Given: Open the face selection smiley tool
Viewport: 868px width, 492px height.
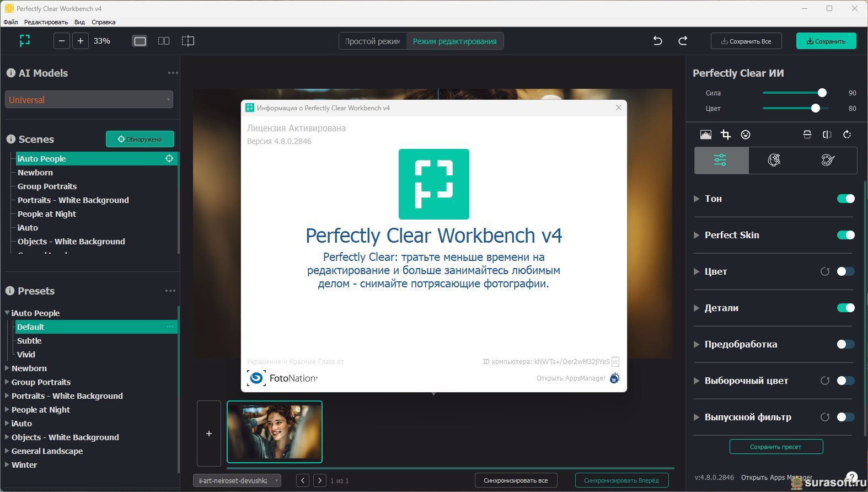Looking at the screenshot, I should pos(746,135).
